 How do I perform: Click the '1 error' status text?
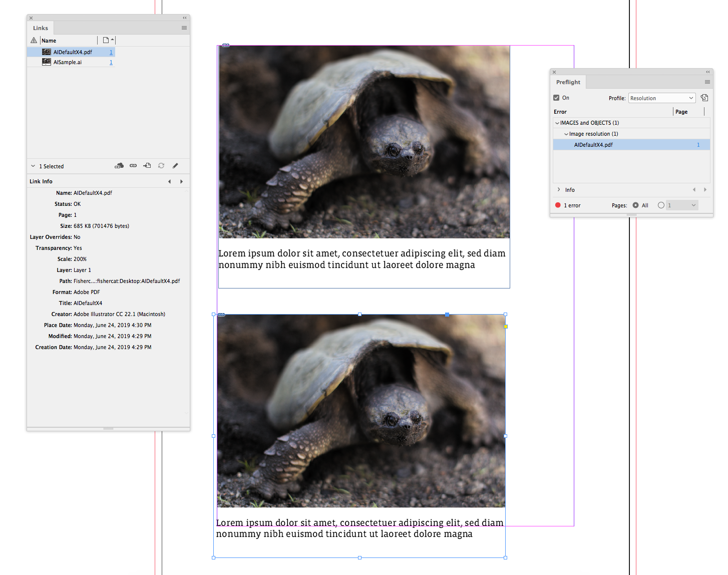tap(572, 205)
